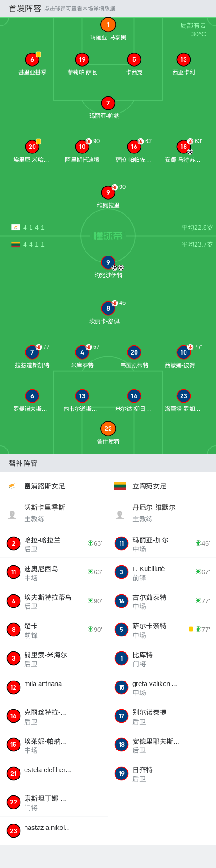The image size is (216, 868).
Task: Click Lithuania flag beside 4-4-1-1 formation
Action: (15, 244)
